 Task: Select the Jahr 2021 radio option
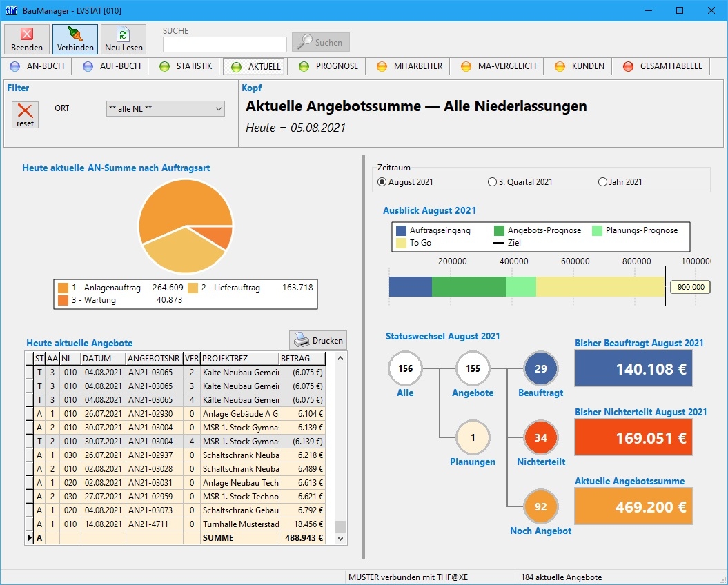click(x=602, y=182)
